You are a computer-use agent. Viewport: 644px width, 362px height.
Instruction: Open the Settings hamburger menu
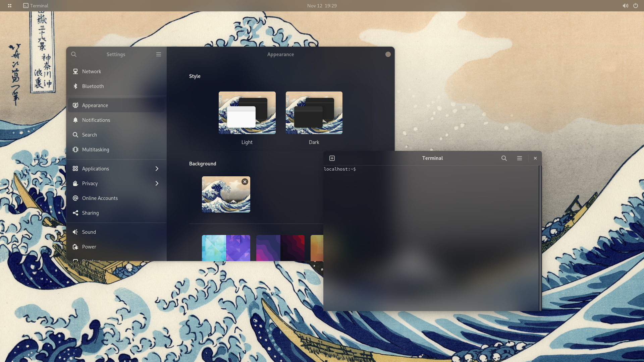coord(159,54)
